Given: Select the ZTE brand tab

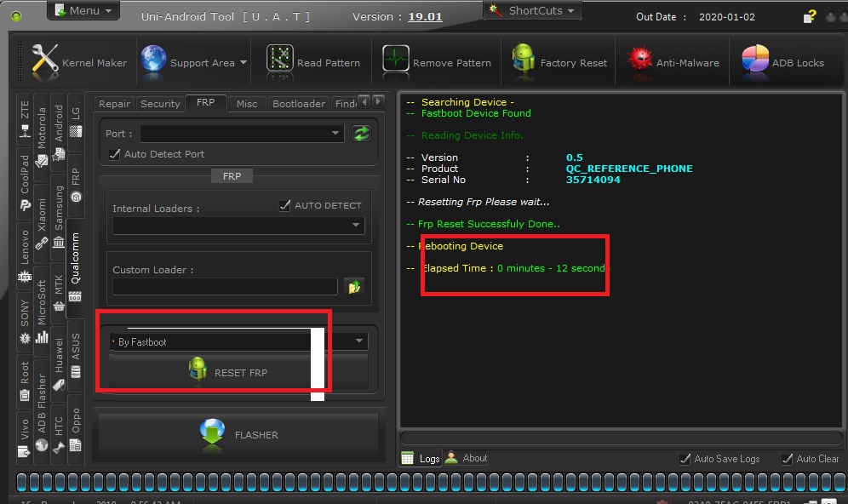Looking at the screenshot, I should pos(25,118).
